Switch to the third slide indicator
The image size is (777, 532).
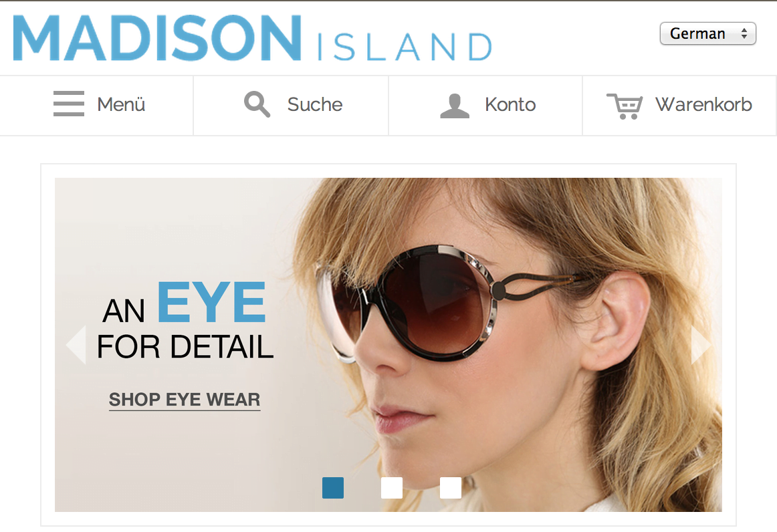(x=451, y=488)
